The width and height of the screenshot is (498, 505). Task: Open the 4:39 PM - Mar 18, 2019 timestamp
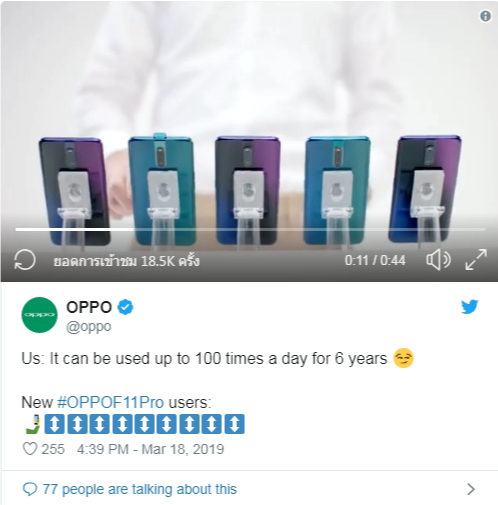(151, 449)
